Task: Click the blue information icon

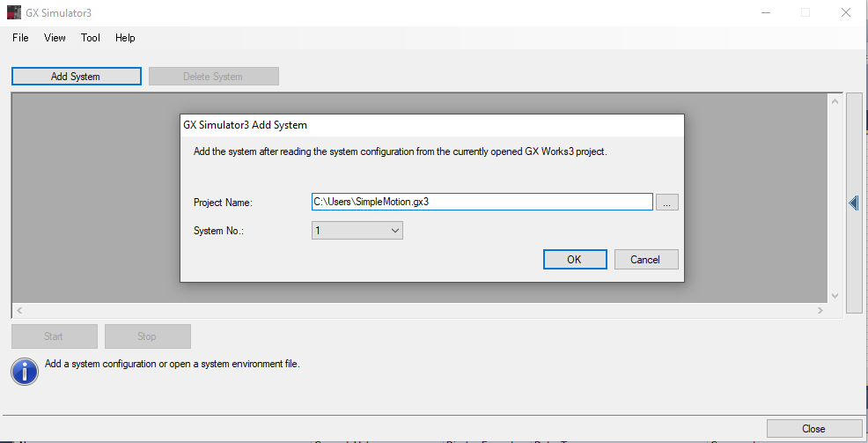Action: coord(25,371)
